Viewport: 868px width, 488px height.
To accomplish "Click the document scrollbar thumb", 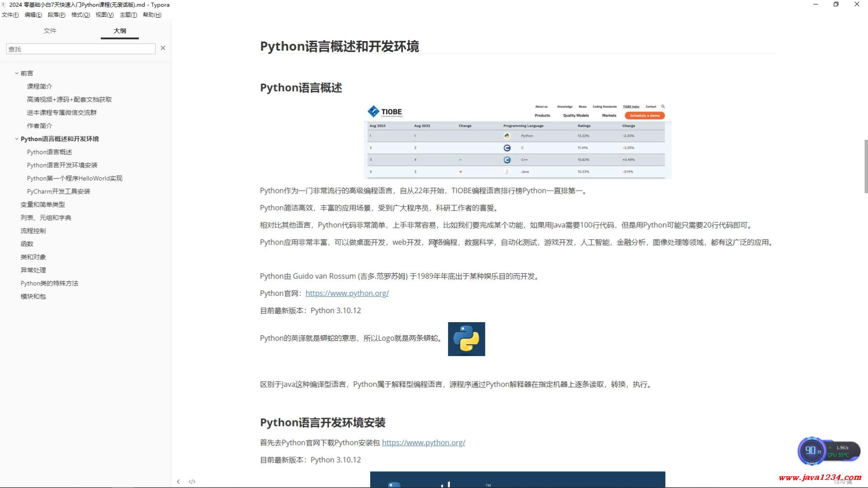I will [866, 166].
